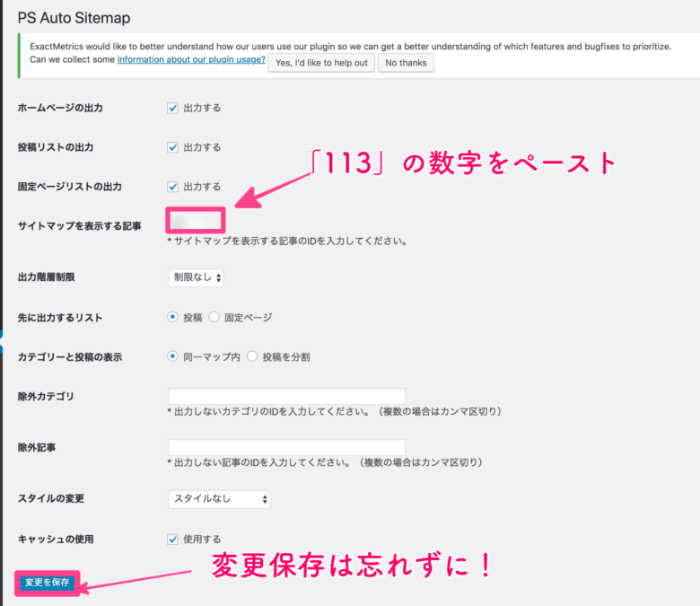This screenshot has width=700, height=606.
Task: Open the スタイルの変更 dropdown
Action: [219, 499]
